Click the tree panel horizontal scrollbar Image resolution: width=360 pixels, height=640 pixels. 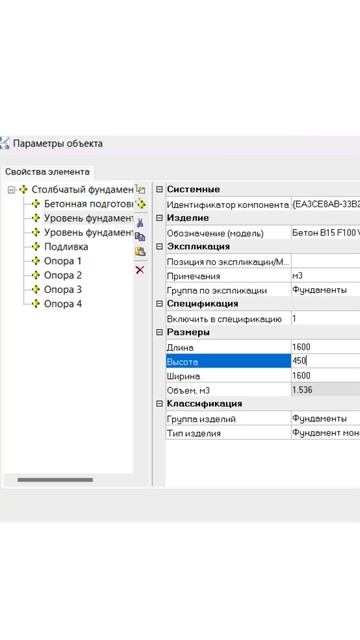(55, 480)
